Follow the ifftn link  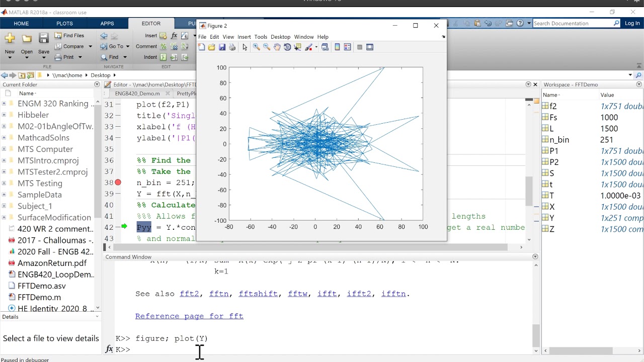click(x=393, y=294)
